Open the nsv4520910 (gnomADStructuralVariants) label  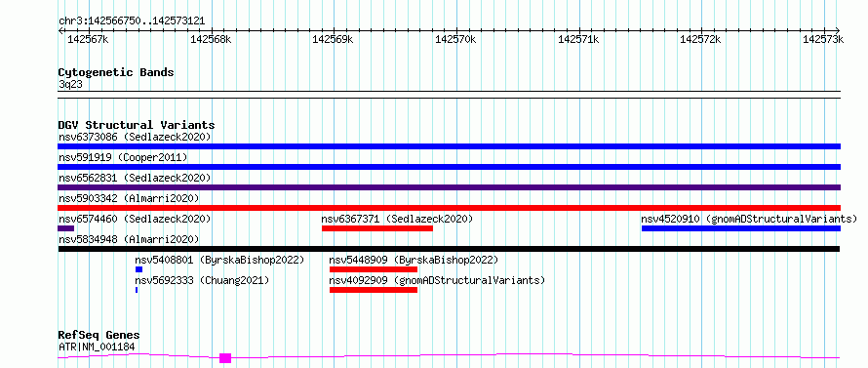click(749, 219)
